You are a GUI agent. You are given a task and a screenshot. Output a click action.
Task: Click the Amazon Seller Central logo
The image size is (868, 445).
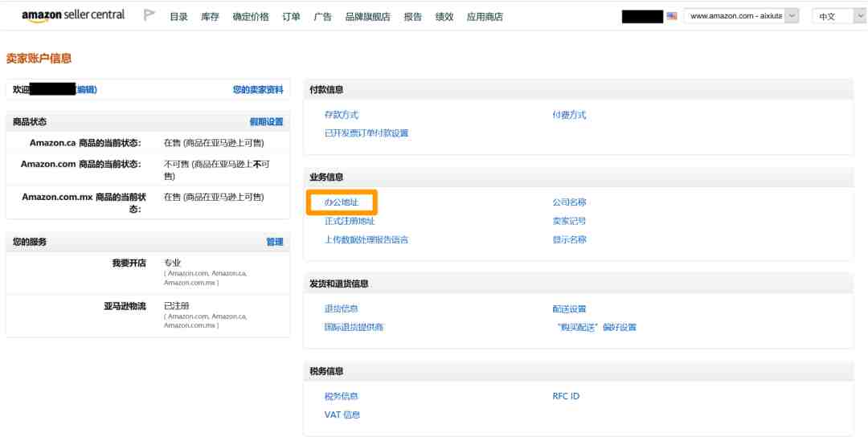73,15
